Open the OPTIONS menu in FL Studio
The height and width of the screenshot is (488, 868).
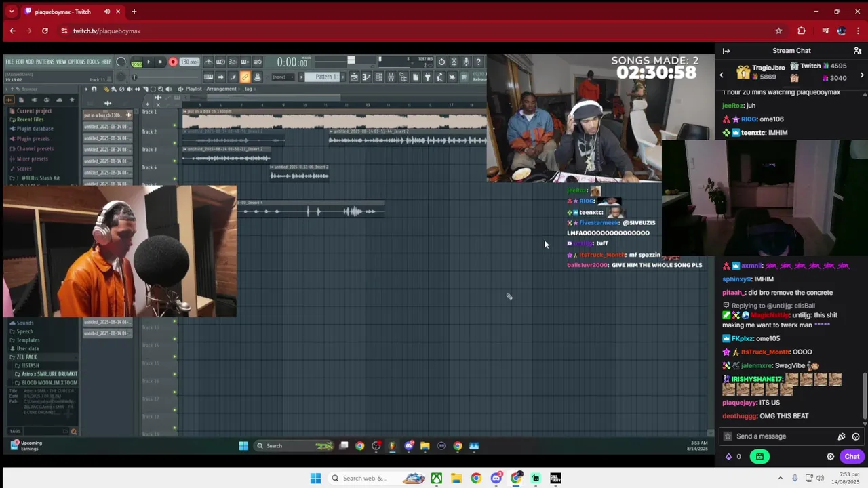[x=77, y=62]
